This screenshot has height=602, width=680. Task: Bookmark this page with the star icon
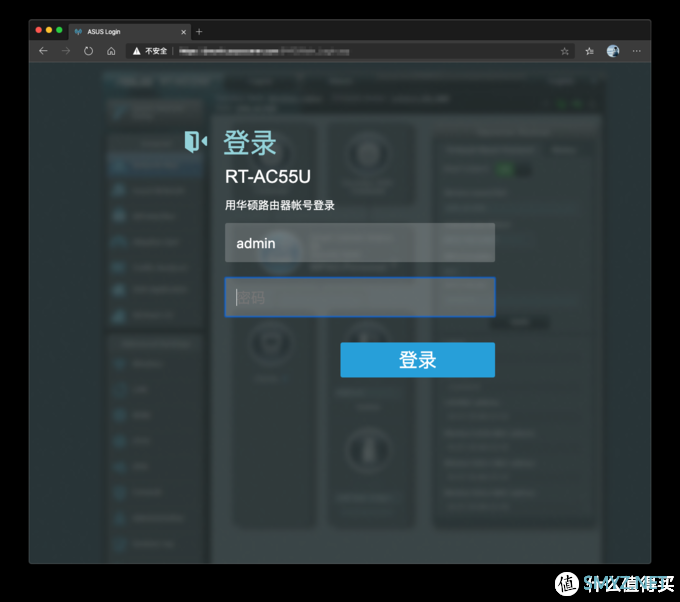click(x=565, y=51)
